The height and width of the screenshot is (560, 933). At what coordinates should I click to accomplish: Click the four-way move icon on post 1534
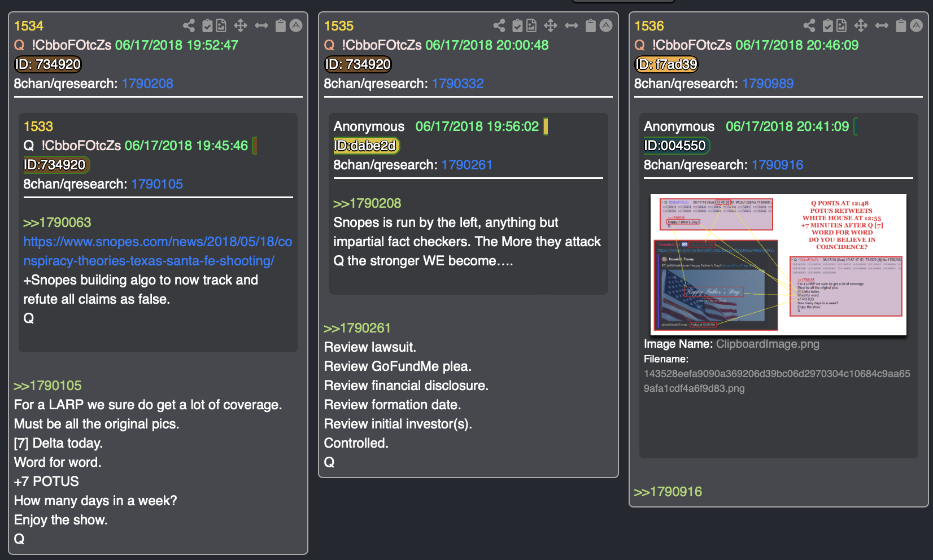coord(240,25)
